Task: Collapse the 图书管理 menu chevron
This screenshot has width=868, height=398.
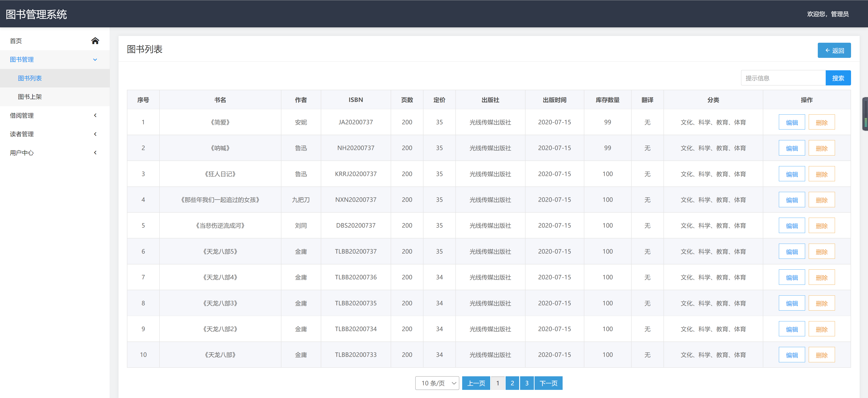Action: point(95,60)
